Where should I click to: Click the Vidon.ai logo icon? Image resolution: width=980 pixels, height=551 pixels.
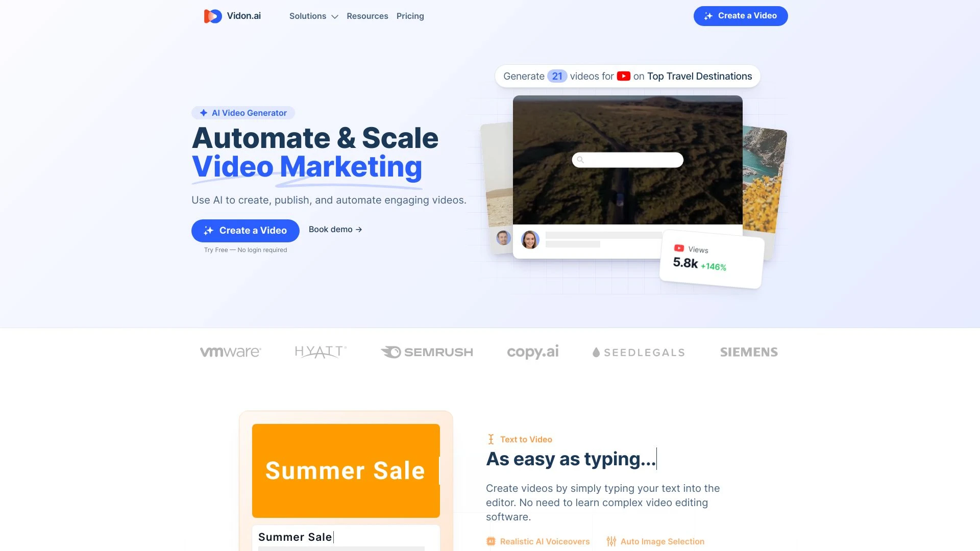pos(213,15)
